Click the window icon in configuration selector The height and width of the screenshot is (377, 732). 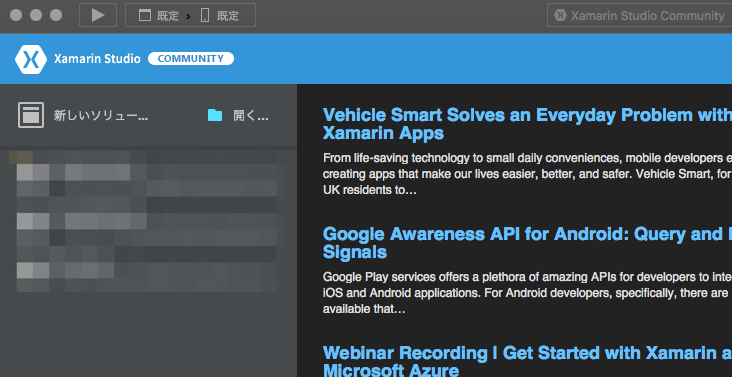145,15
